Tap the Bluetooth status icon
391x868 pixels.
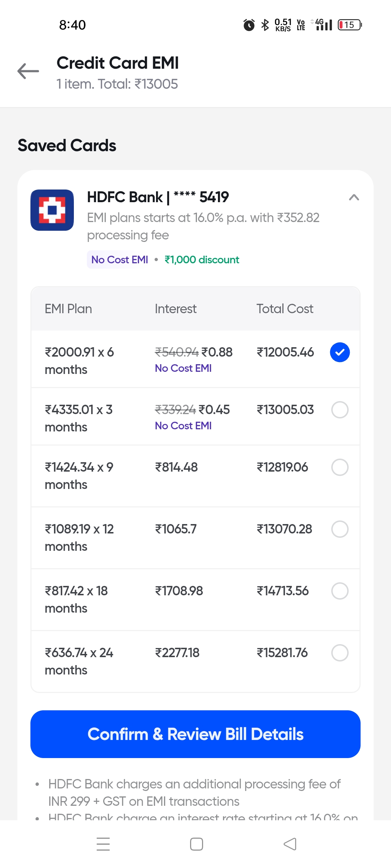click(x=265, y=25)
